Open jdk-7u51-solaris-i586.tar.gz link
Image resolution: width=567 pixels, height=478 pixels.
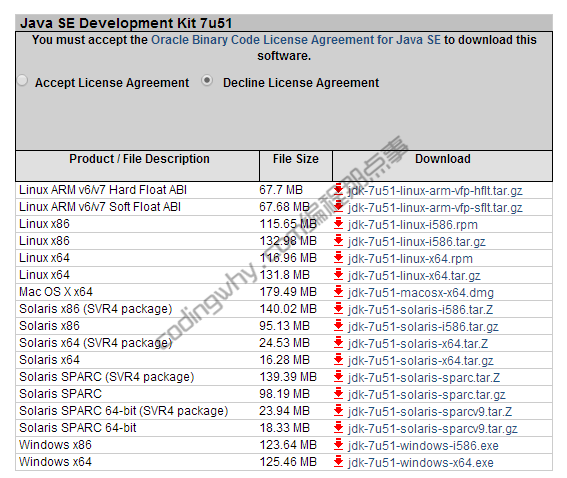(423, 327)
